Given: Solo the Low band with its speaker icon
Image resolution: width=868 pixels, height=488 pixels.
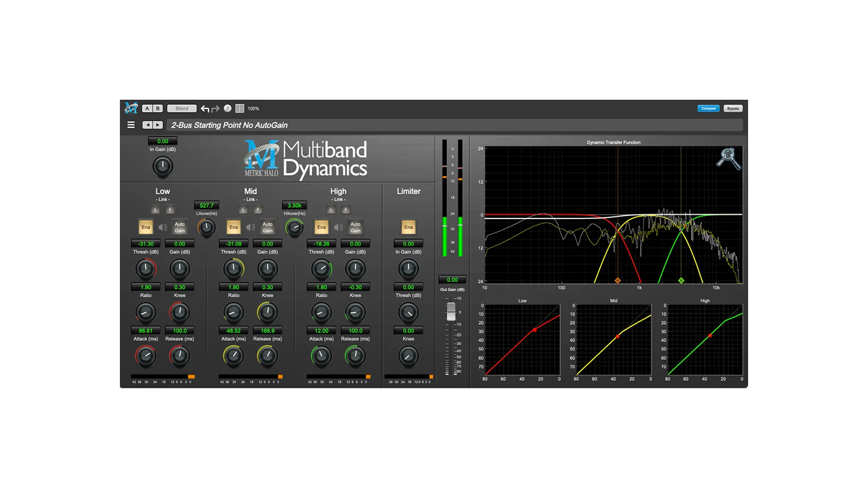Looking at the screenshot, I should click(163, 227).
